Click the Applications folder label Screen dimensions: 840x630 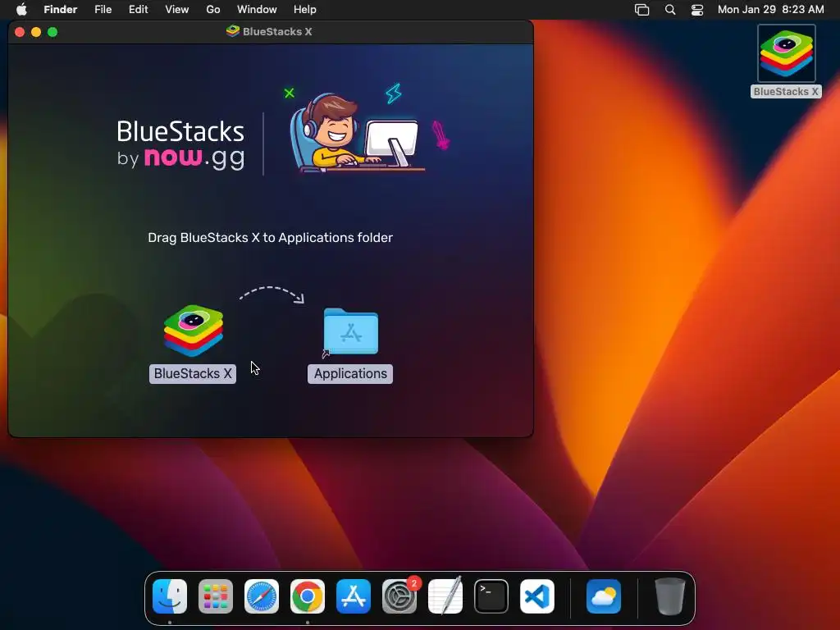pos(350,373)
